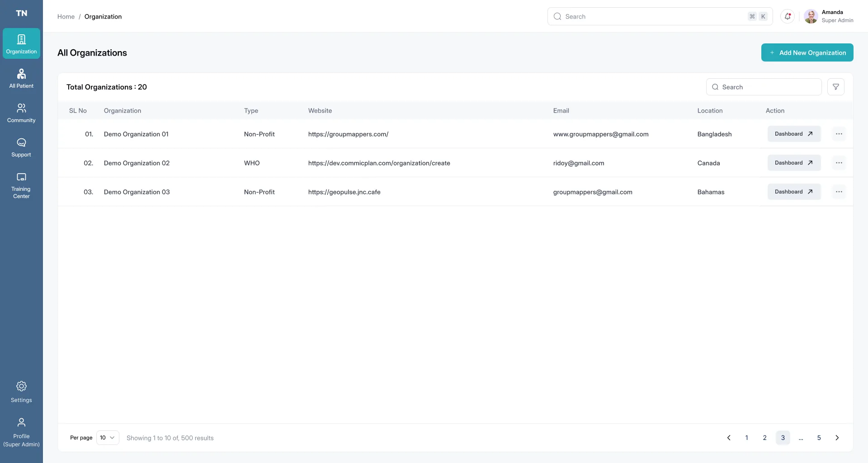Image resolution: width=868 pixels, height=463 pixels.
Task: Click https://geopulse.jnc.cafe URL
Action: [344, 192]
